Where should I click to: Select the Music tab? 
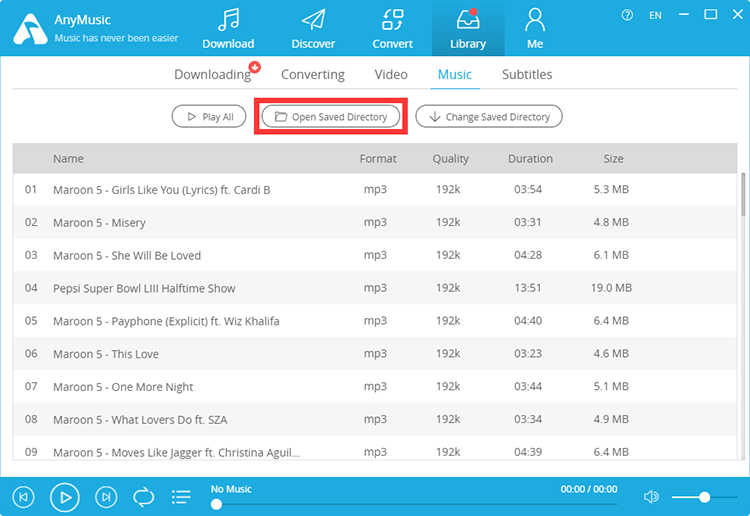coord(455,75)
